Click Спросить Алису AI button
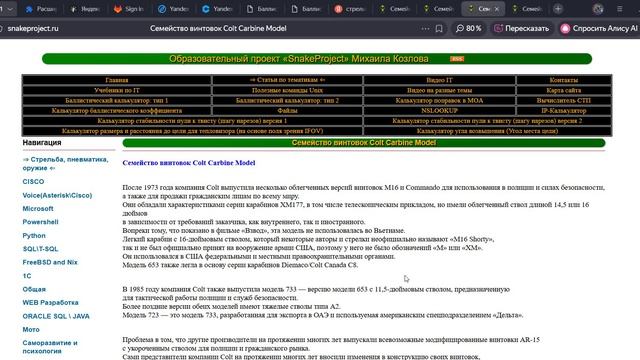This screenshot has height=360, width=640. click(x=598, y=29)
